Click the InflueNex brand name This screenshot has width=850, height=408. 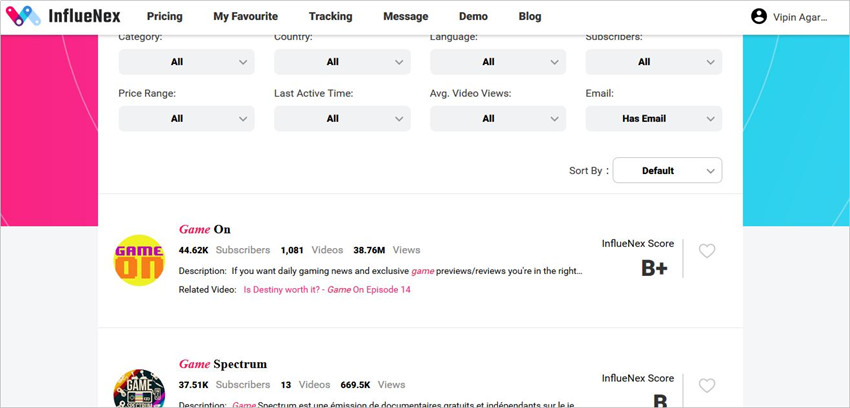click(85, 16)
